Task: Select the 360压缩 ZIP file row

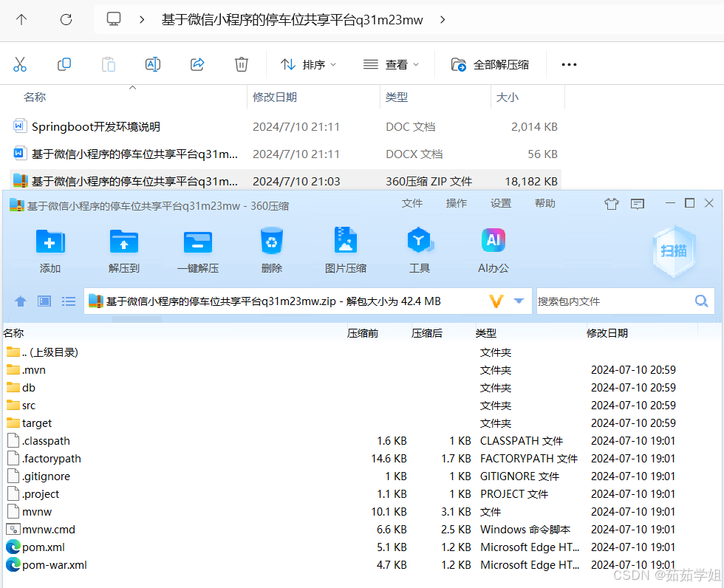Action: tap(285, 181)
